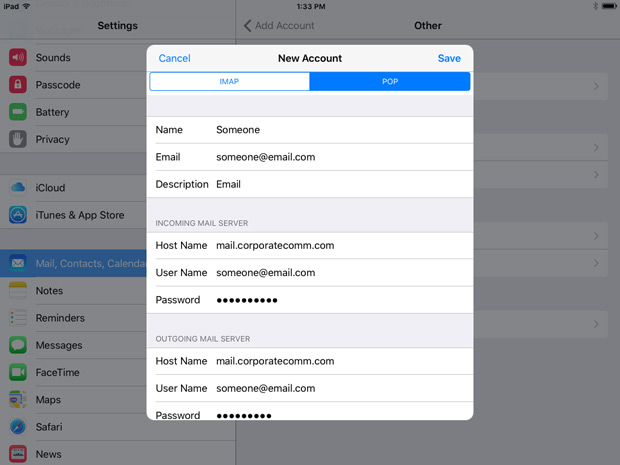Tap the Add Account back label
The width and height of the screenshot is (620, 465).
click(x=284, y=26)
